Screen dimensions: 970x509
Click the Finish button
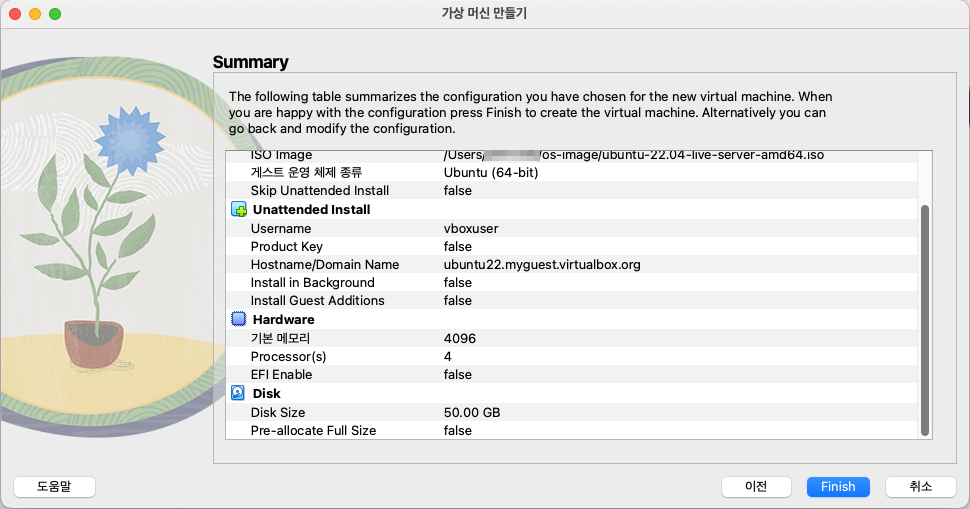(x=838, y=487)
